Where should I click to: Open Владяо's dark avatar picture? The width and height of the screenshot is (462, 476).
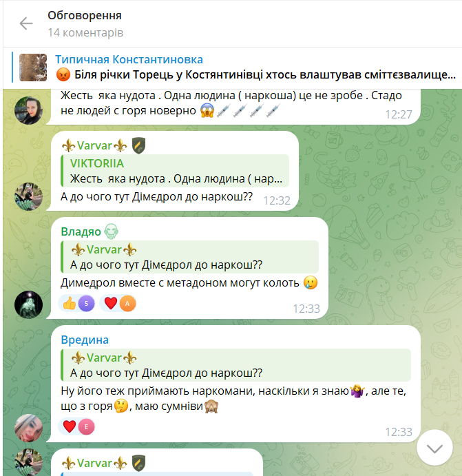(28, 304)
